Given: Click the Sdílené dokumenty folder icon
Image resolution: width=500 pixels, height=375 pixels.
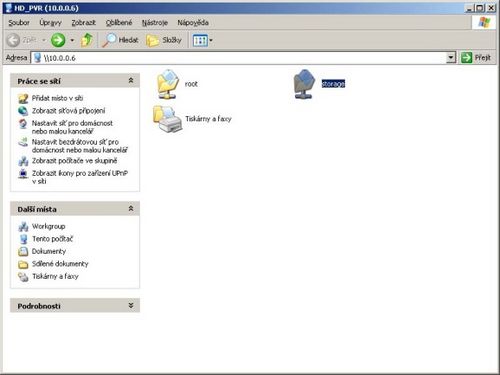Looking at the screenshot, I should 23,264.
